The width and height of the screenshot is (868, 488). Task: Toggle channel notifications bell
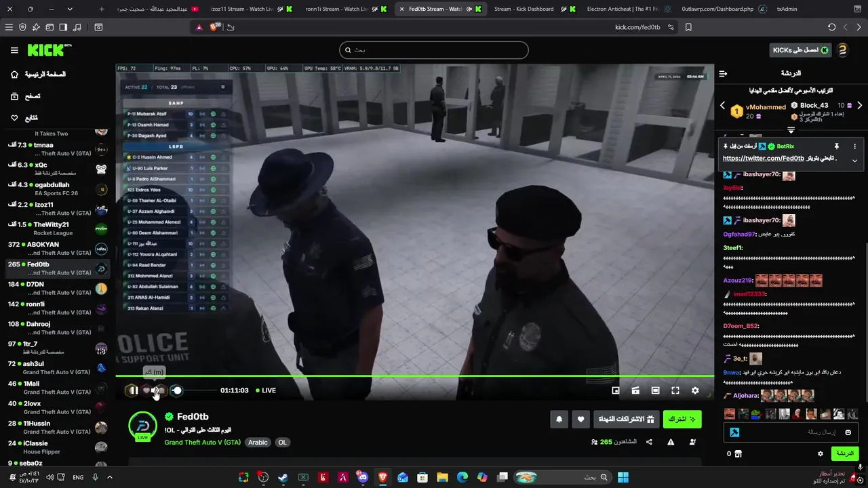coord(559,420)
